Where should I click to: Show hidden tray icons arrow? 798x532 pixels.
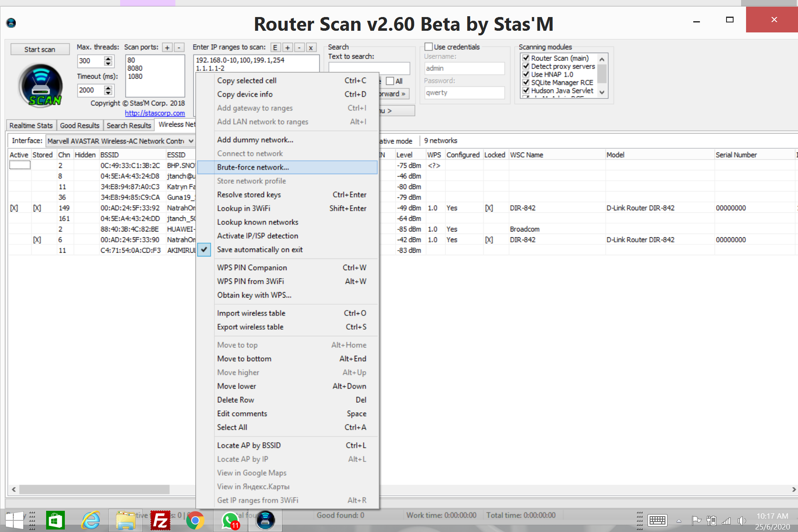click(x=679, y=521)
